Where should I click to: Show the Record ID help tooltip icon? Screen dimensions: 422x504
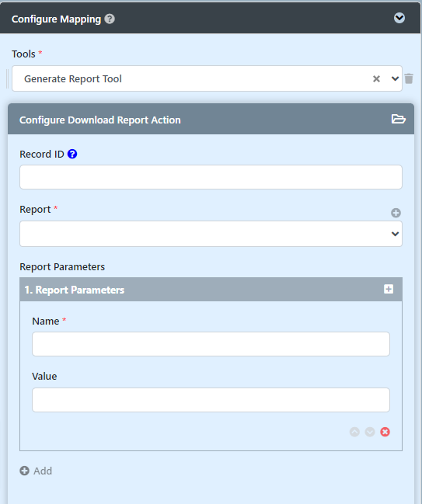(72, 154)
